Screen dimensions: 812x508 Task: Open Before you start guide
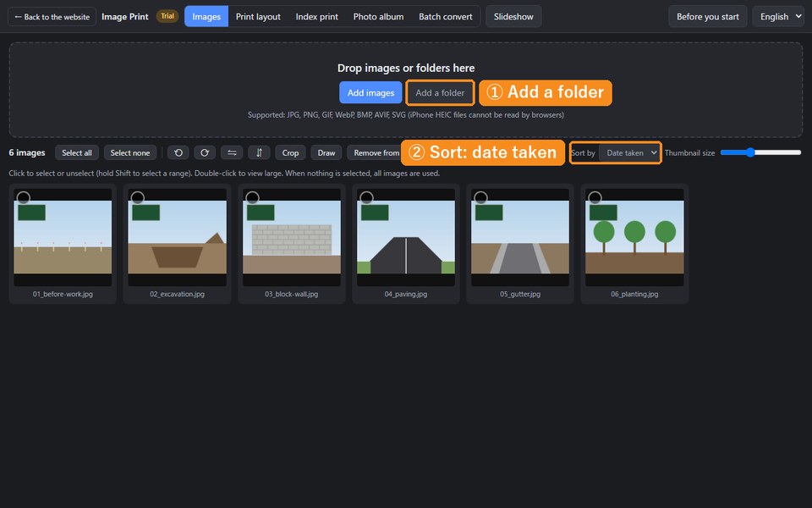707,17
